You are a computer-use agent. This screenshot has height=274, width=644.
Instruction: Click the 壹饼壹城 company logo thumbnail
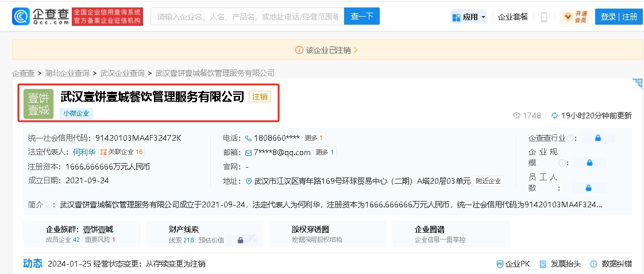tap(38, 104)
